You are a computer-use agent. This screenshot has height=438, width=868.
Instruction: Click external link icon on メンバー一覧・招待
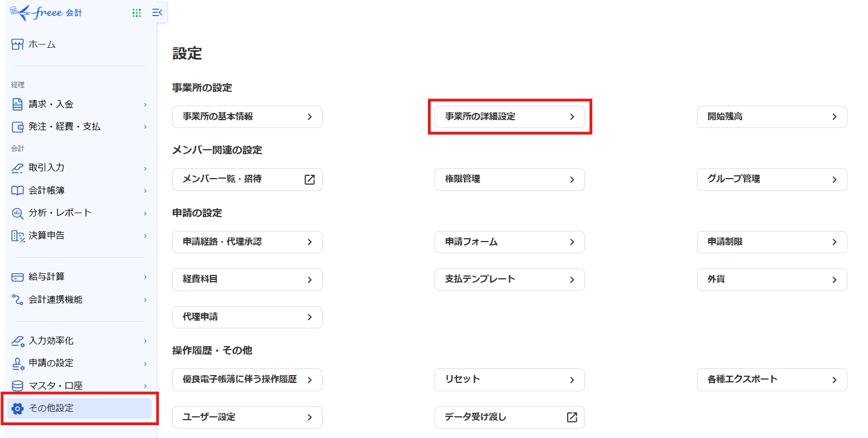pos(310,179)
